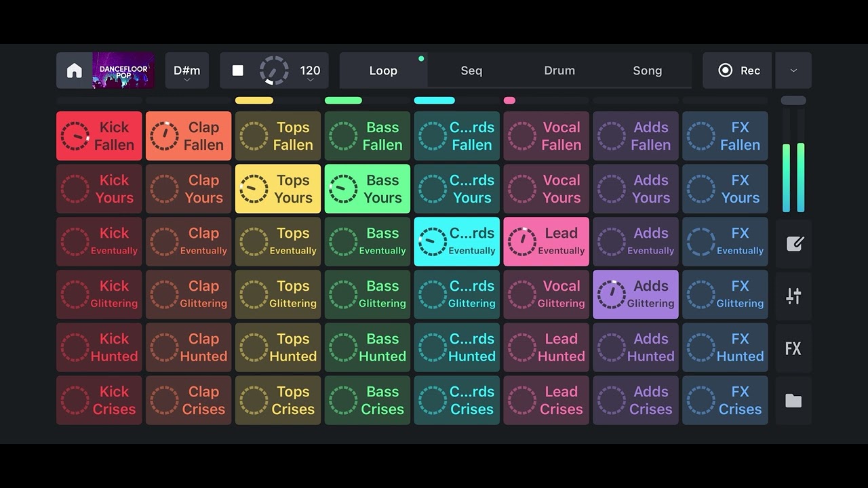
Task: Trigger the Tops Fallen pad
Action: (278, 136)
